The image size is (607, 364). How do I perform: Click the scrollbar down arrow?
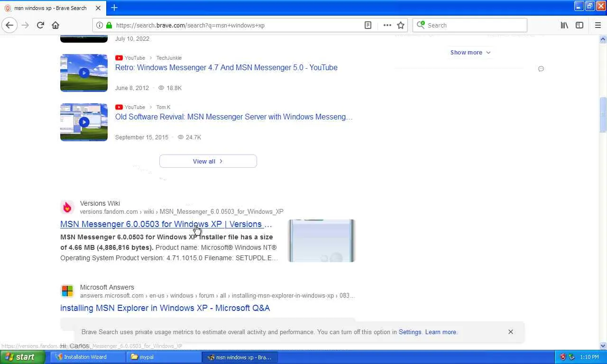tap(603, 346)
